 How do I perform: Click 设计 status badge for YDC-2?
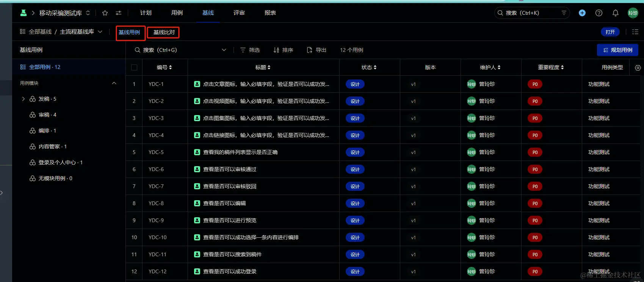[355, 101]
